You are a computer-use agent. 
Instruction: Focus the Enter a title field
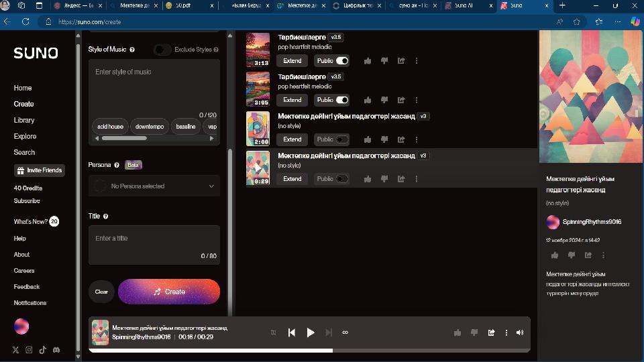pyautogui.click(x=154, y=245)
